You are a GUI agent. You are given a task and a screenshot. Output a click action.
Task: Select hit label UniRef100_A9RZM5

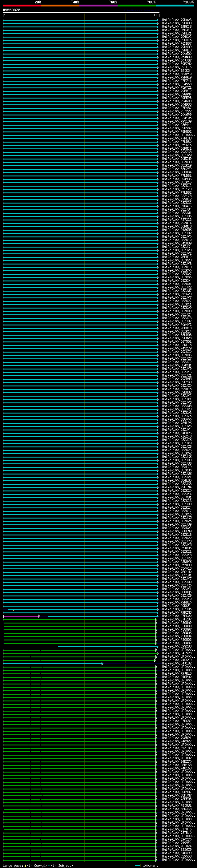point(177,612)
